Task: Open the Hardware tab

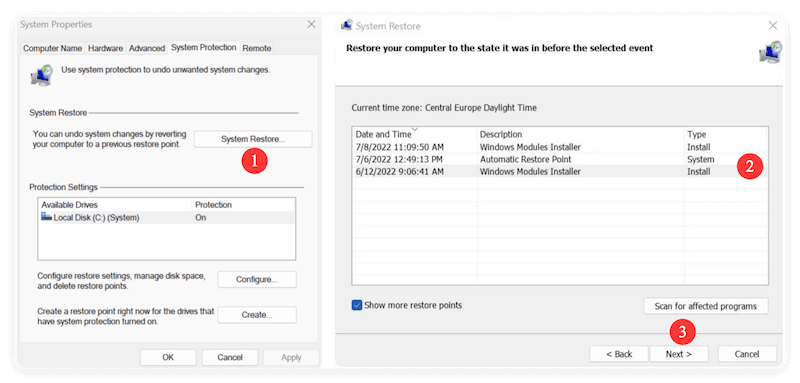Action: coord(106,48)
